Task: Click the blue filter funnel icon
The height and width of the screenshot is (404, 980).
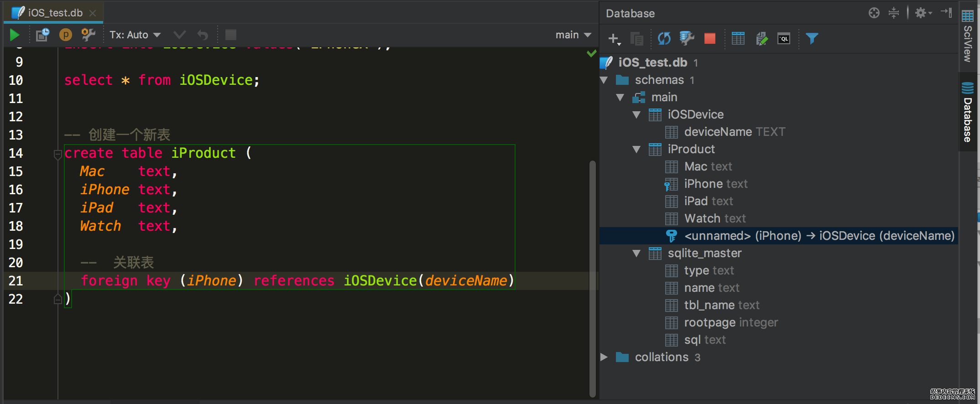Action: click(x=812, y=39)
